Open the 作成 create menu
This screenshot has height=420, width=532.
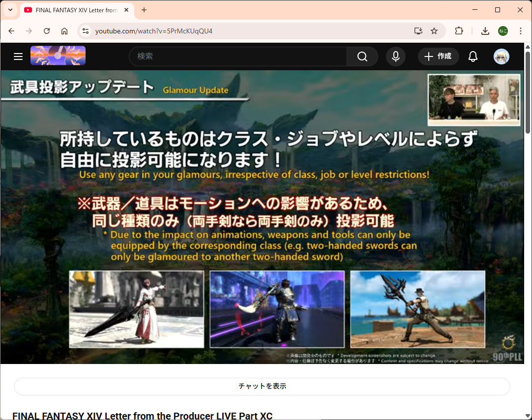(x=438, y=56)
